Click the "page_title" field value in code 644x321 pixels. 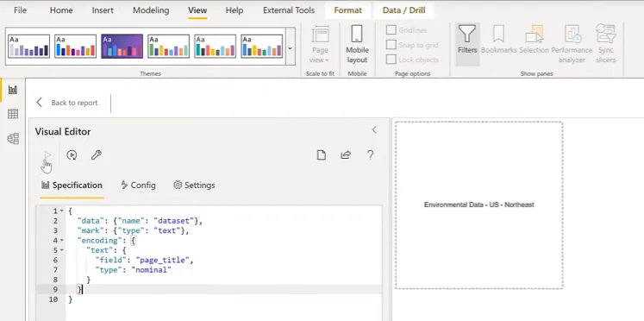click(x=164, y=261)
